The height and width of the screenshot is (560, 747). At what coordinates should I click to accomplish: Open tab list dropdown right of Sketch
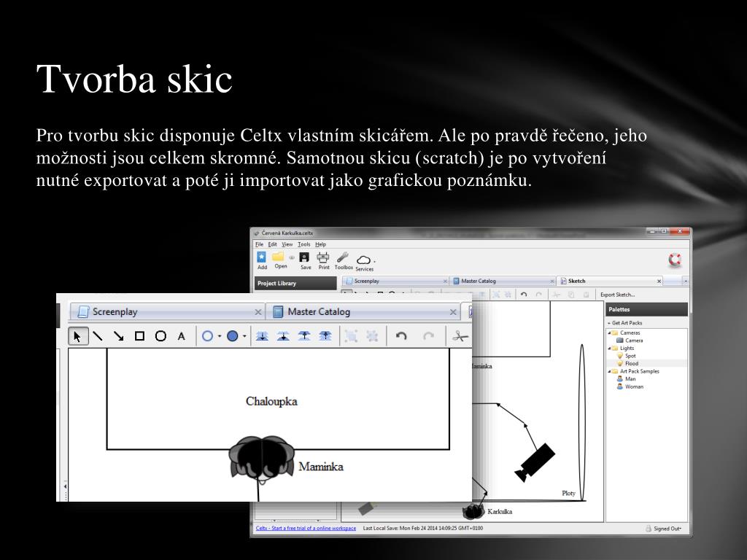tap(686, 281)
